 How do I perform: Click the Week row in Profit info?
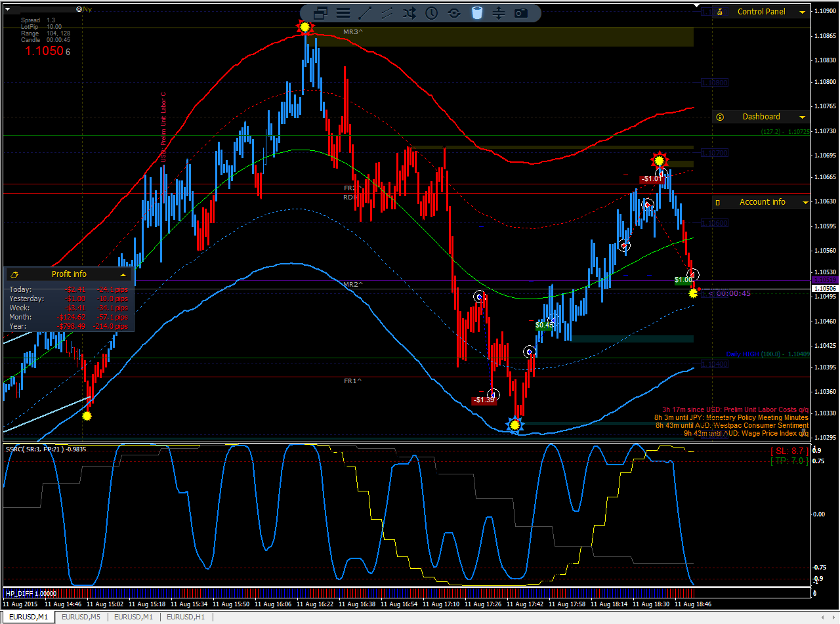(x=69, y=308)
